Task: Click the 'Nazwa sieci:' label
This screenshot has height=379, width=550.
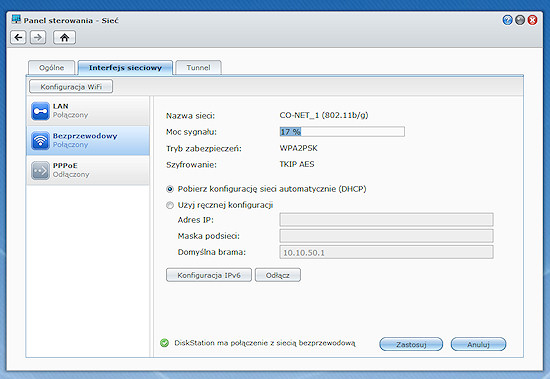Action: point(190,116)
